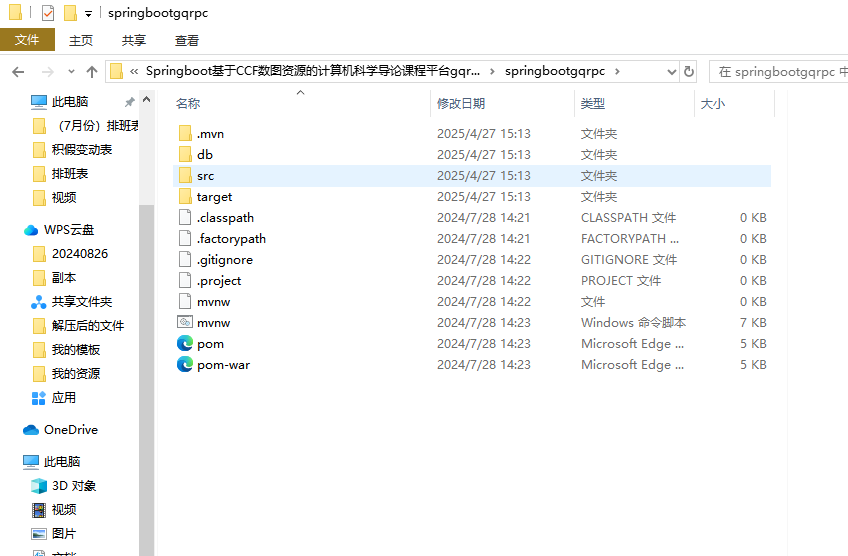Open sidebar folder named exactly 排班表
848x556 pixels.
[x=60, y=174]
